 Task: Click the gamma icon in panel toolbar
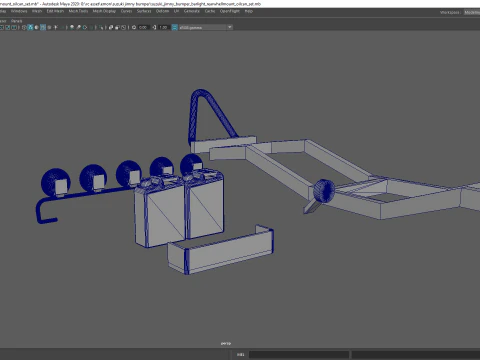click(x=154, y=27)
